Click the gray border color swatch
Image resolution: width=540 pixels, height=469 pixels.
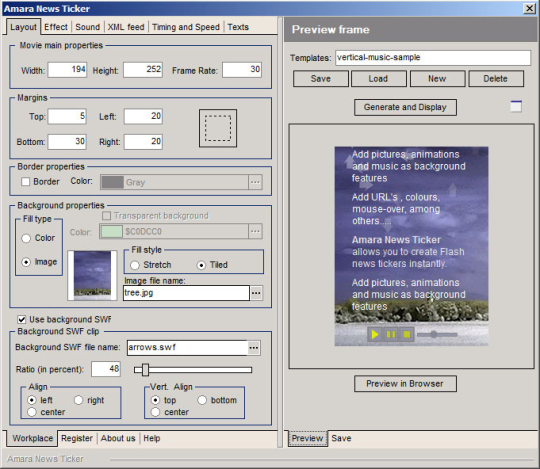[113, 182]
